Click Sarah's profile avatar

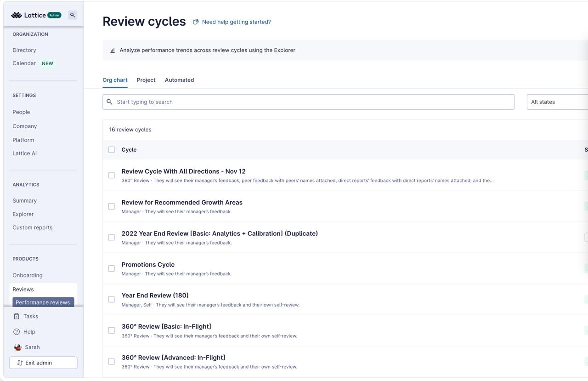tap(18, 347)
